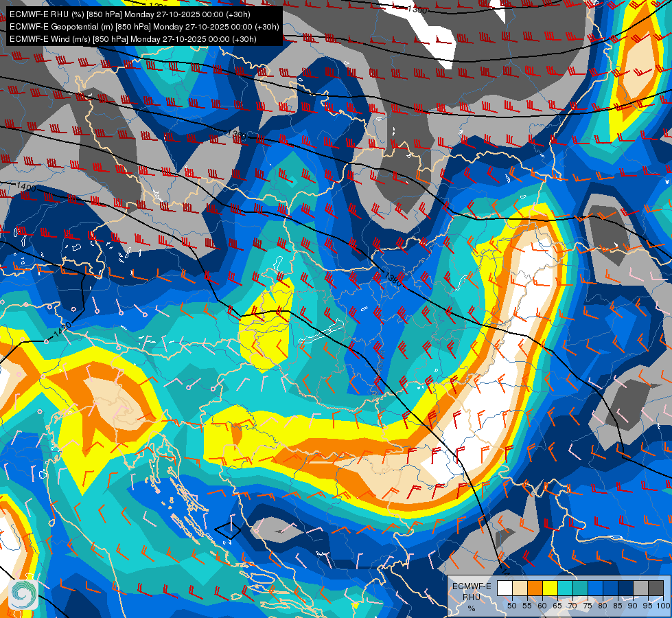The image size is (672, 618).
Task: Click the legend value 75
Action: tap(588, 606)
